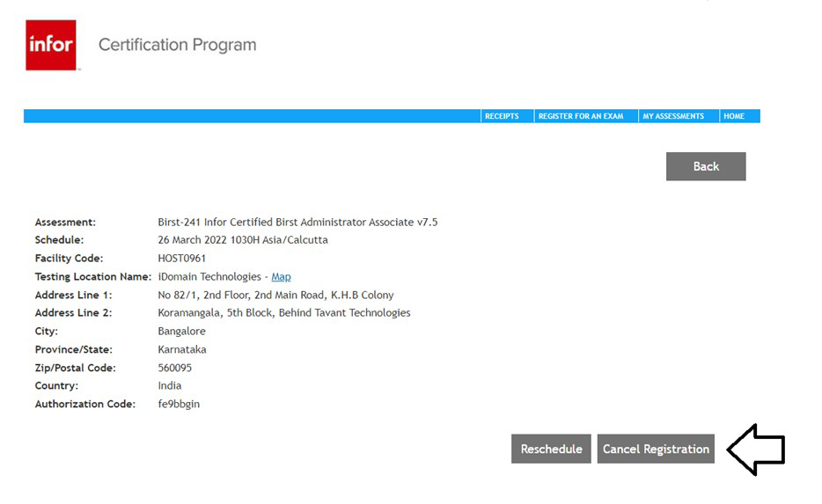Open the Receipts menu item
Image resolution: width=822 pixels, height=504 pixels.
(502, 116)
